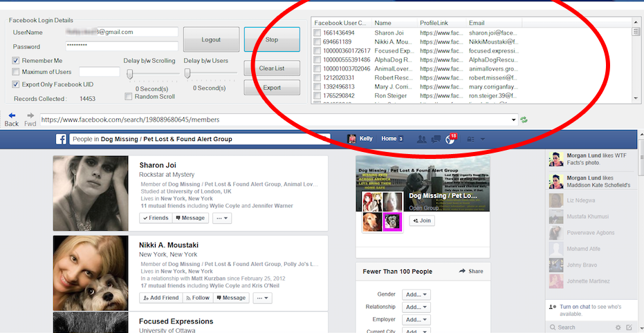The image size is (644, 333).
Task: Open the Facebook logo home icon
Action: coord(61,139)
